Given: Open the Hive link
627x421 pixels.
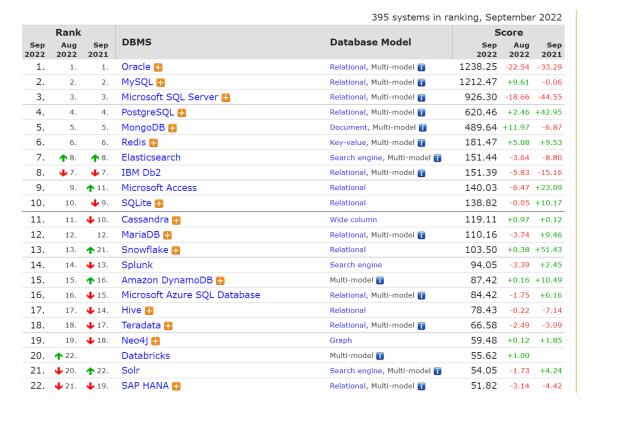Looking at the screenshot, I should tap(132, 310).
